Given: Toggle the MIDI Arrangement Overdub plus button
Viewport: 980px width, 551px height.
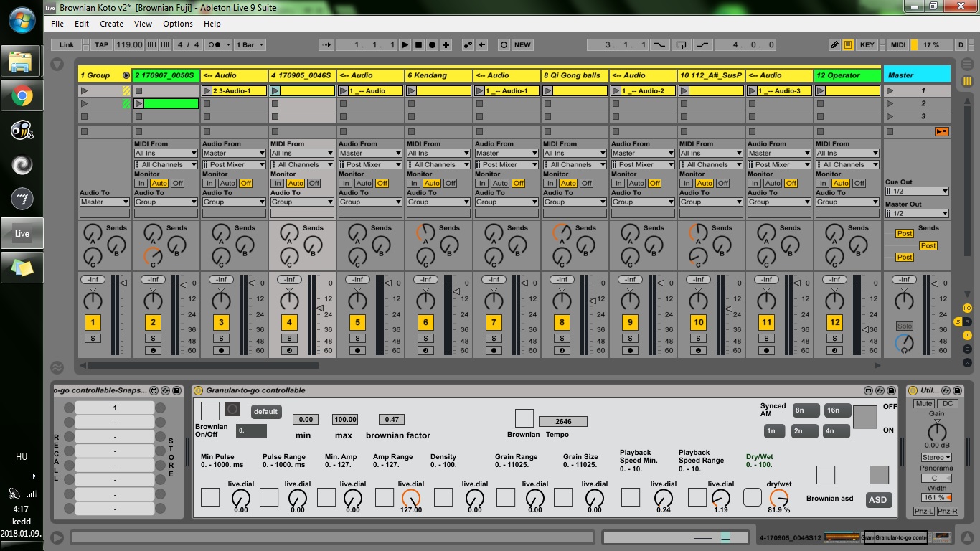Looking at the screenshot, I should pyautogui.click(x=446, y=44).
